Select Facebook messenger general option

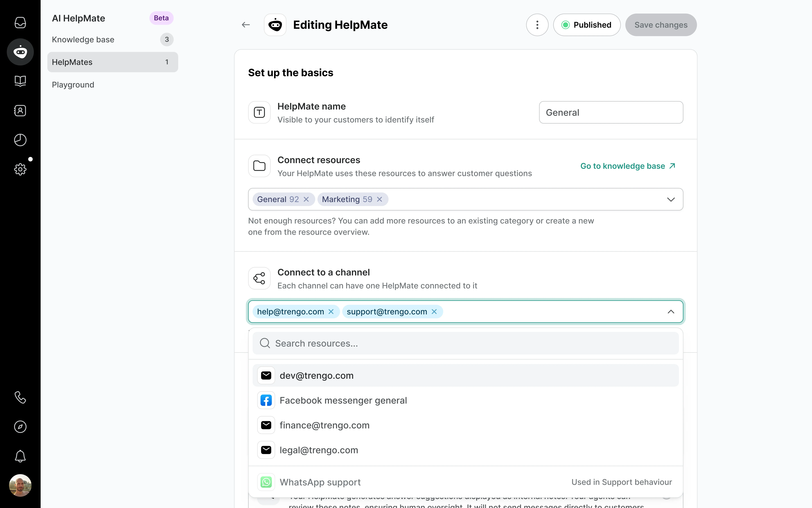click(x=466, y=400)
